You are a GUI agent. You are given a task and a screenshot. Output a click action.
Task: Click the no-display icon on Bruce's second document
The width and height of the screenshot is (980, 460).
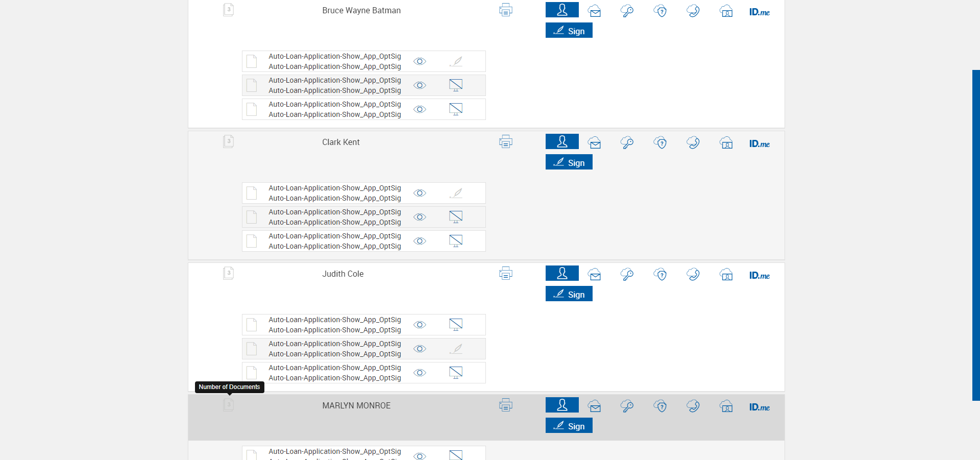(x=456, y=85)
